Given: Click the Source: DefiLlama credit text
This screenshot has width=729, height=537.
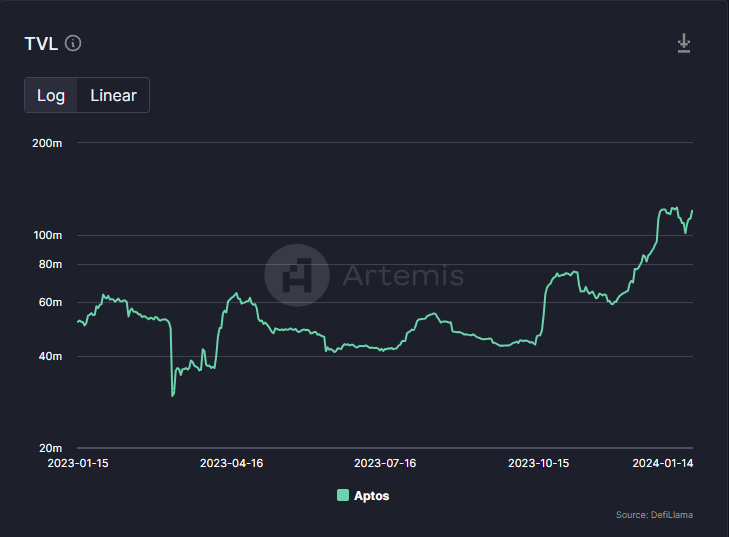Looking at the screenshot, I should point(654,515).
